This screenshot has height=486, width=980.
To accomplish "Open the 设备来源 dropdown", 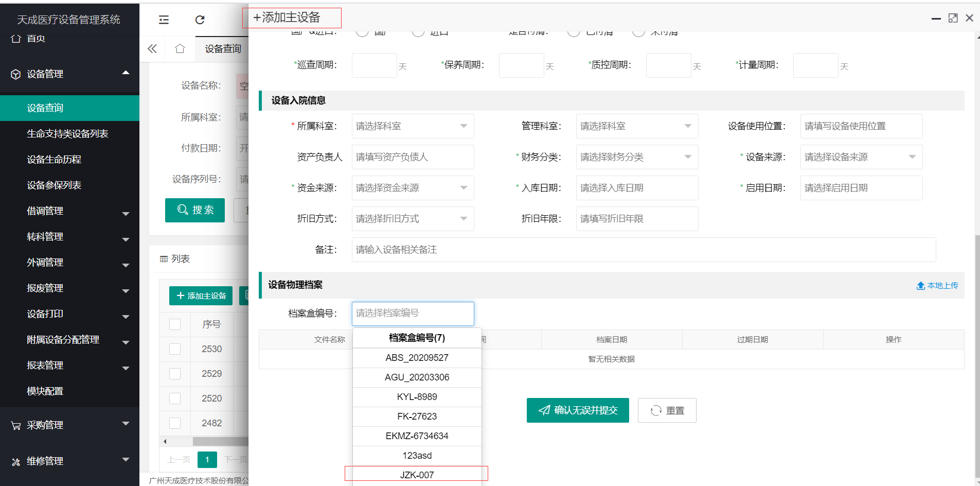I will click(x=861, y=157).
